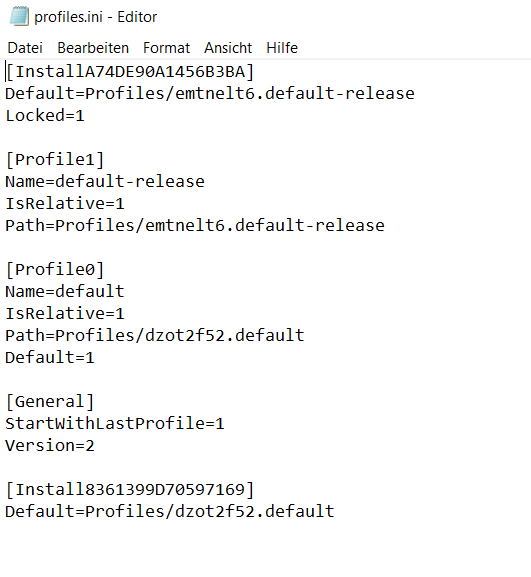This screenshot has width=531, height=577.
Task: Click the [General] section header
Action: 50,402
